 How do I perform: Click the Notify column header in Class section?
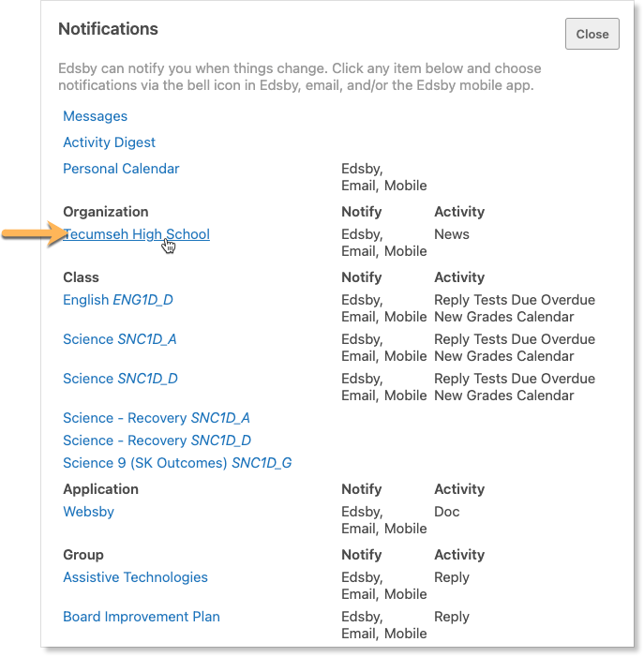(361, 277)
